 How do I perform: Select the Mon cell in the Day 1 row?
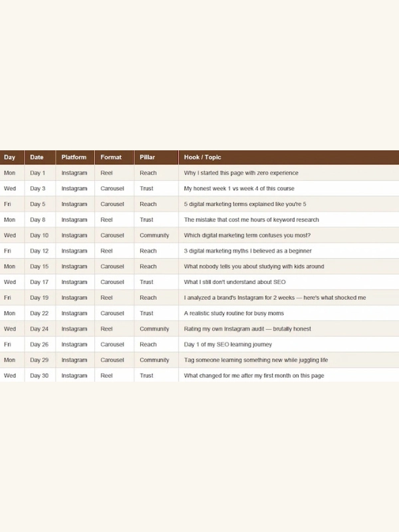coord(12,173)
